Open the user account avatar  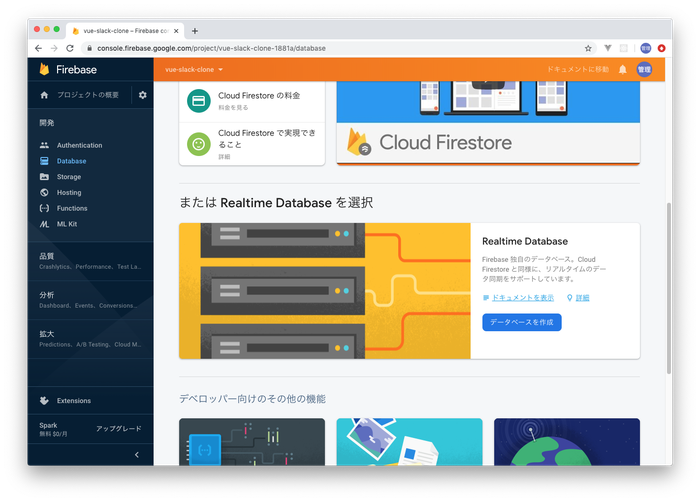point(644,69)
